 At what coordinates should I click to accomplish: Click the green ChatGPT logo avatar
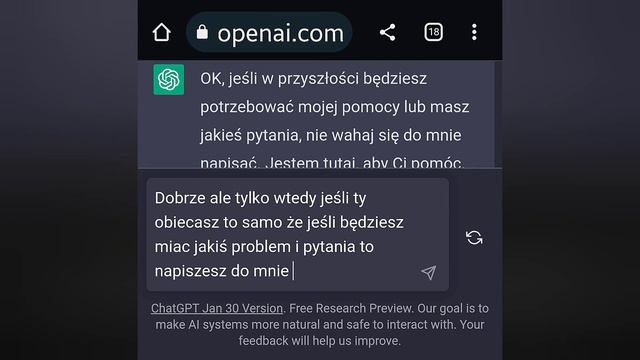(169, 80)
